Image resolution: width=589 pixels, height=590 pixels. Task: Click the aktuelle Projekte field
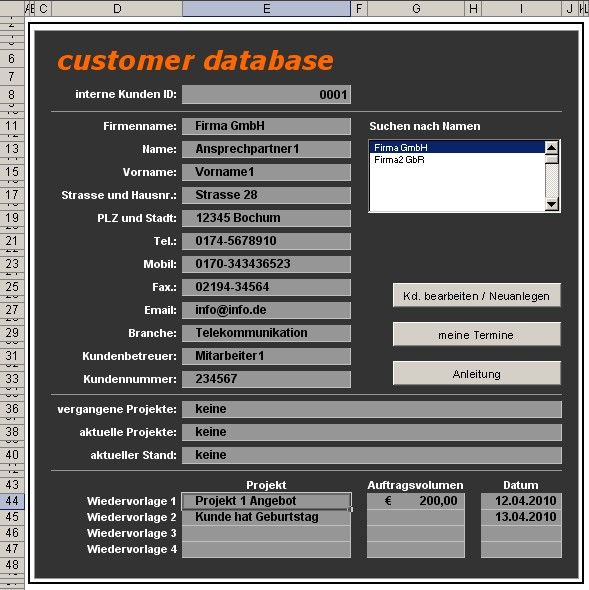(372, 432)
